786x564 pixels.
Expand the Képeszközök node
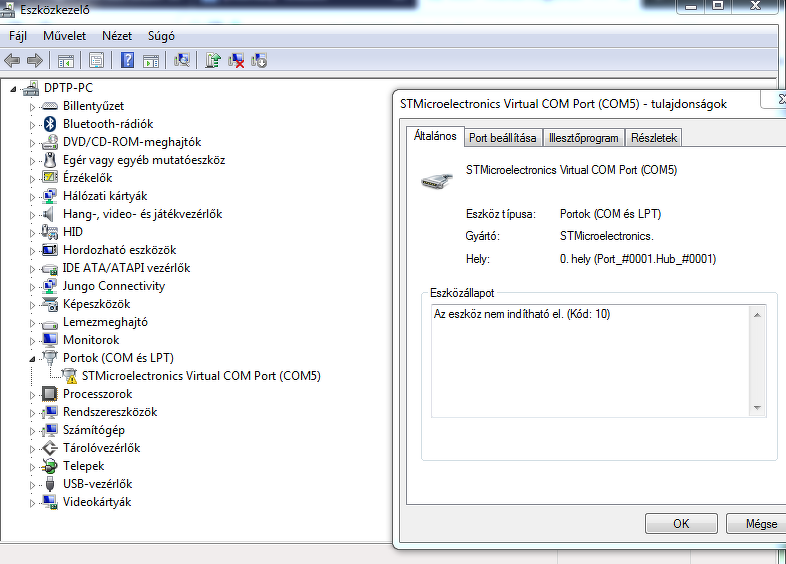tap(32, 305)
